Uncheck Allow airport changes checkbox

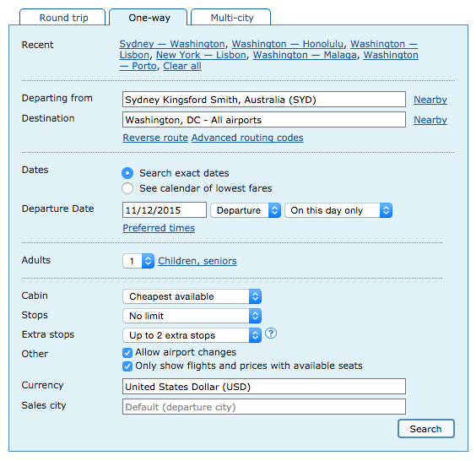coord(127,353)
